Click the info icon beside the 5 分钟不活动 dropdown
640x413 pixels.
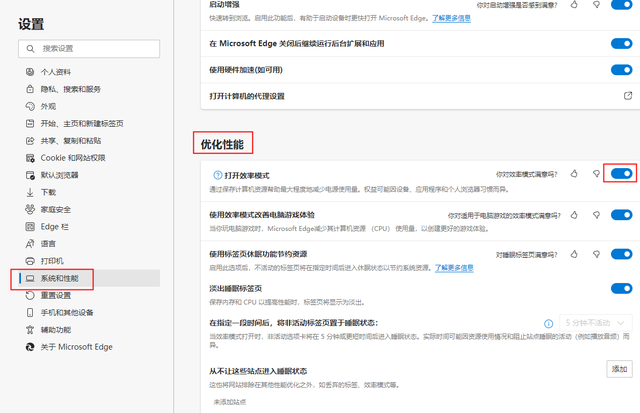pyautogui.click(x=549, y=324)
